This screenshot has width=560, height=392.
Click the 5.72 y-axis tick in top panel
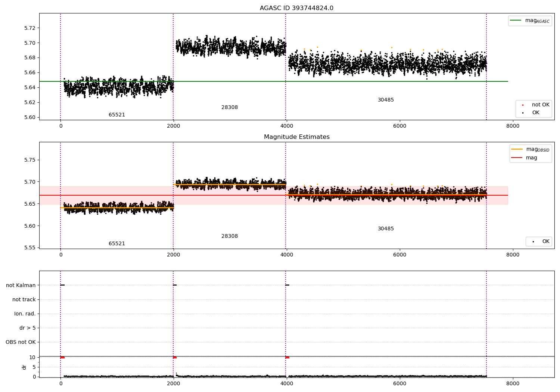(30, 28)
